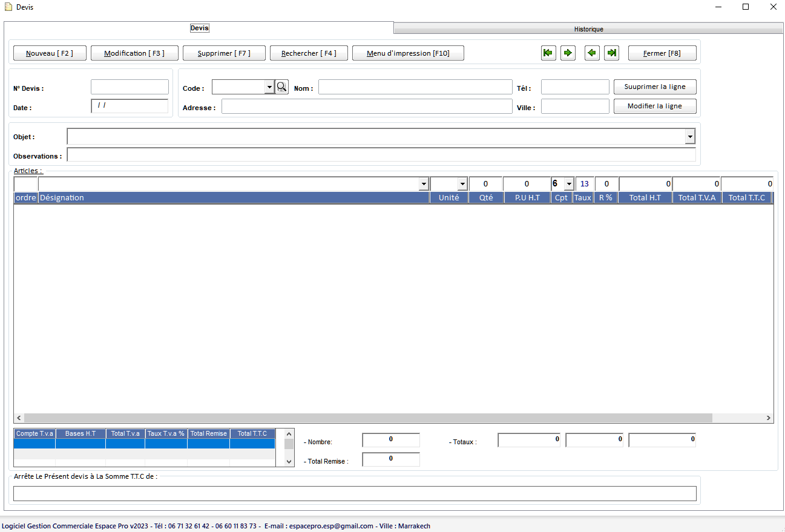This screenshot has height=532, width=785.
Task: Open the article Désignation dropdown
Action: coord(424,183)
